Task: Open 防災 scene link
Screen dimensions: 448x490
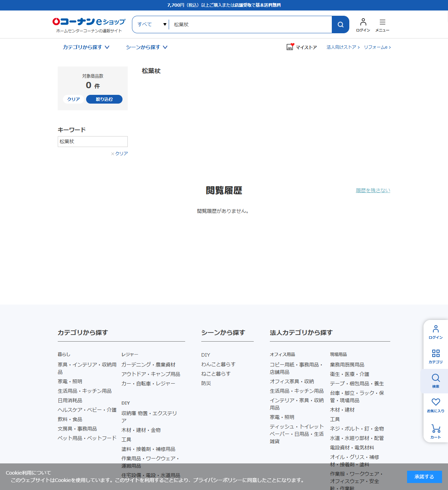Action: point(206,383)
